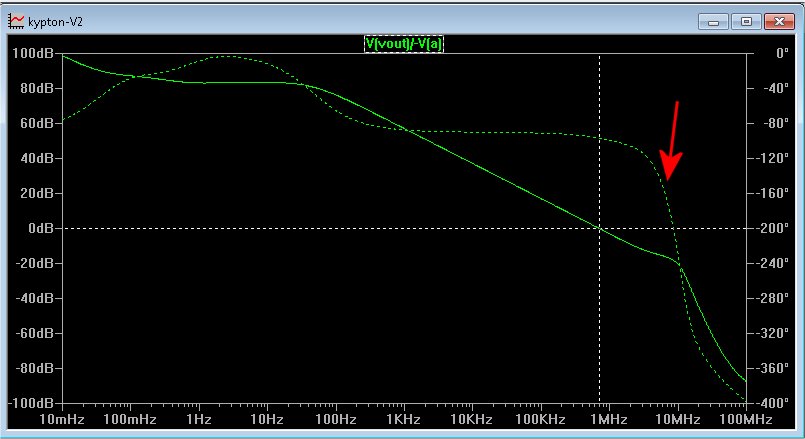Click the -200° phase axis label
The height and width of the screenshot is (439, 805).
[x=772, y=228]
